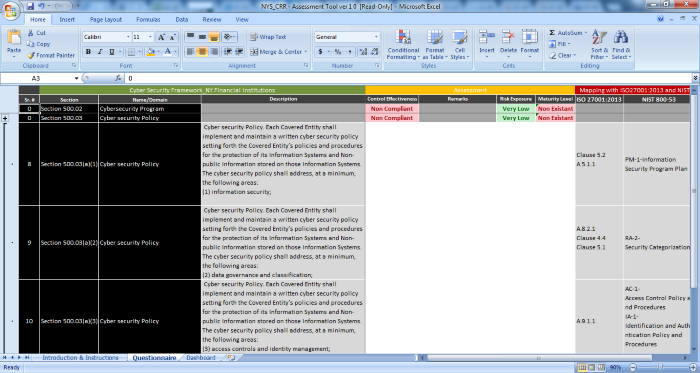Viewport: 700px width, 373px height.
Task: Click the Format Painter brush icon
Action: coord(30,55)
